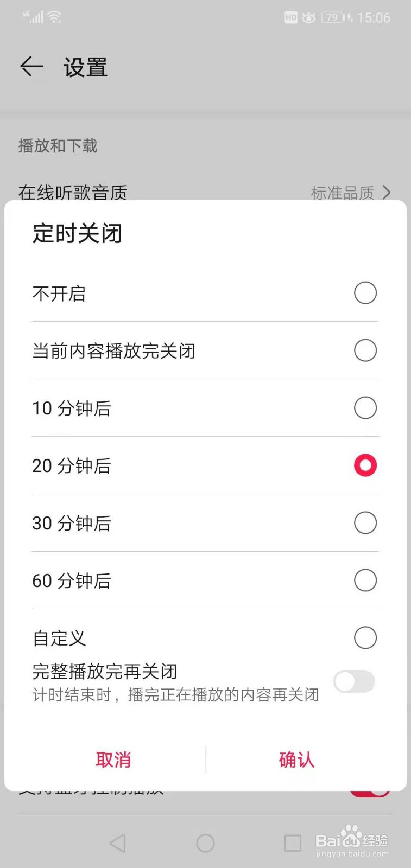Choose 当前内容播放完关闭 radio button
Screen dimensions: 411x868
365,350
